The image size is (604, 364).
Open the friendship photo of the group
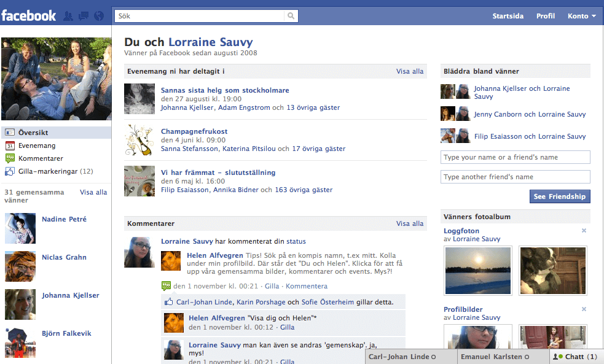coord(57,79)
